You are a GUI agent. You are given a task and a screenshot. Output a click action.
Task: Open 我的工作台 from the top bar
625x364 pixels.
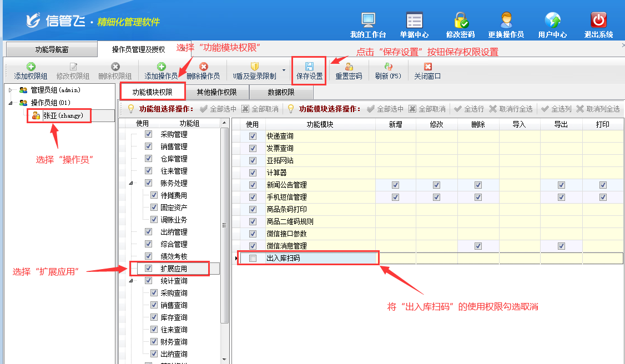coord(368,21)
